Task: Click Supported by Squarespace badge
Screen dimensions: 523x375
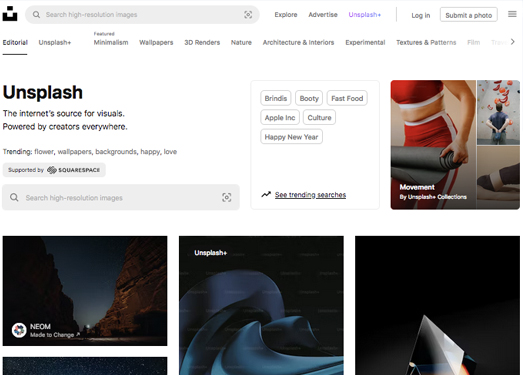Action: [x=54, y=170]
